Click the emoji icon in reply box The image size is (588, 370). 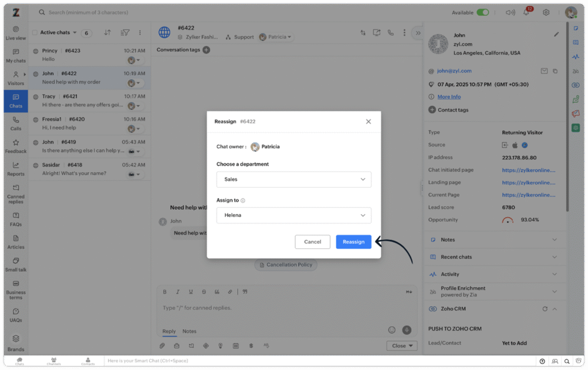click(x=392, y=330)
